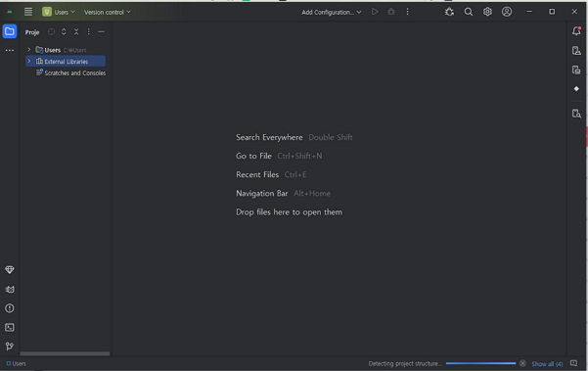Open Search Everywhere magnifier icon

coord(469,12)
